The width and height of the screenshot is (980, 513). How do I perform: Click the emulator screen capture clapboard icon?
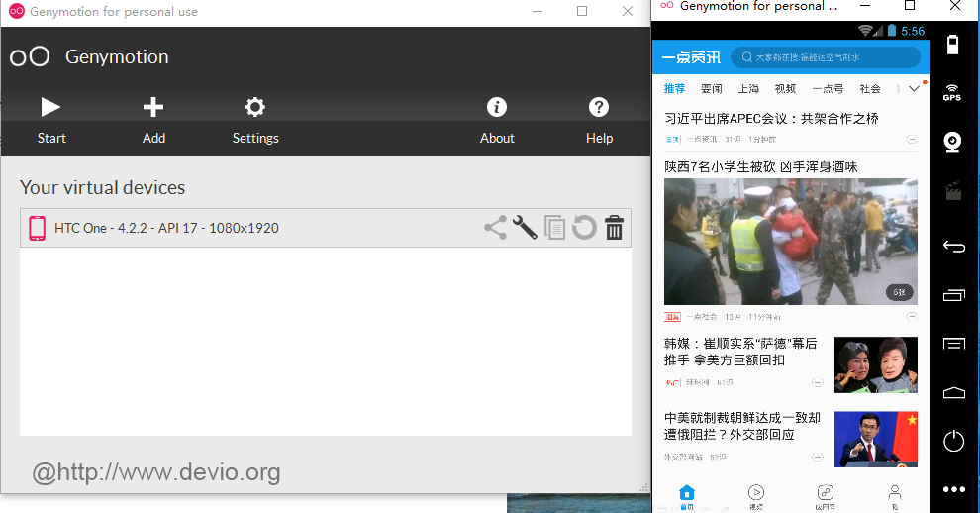953,191
